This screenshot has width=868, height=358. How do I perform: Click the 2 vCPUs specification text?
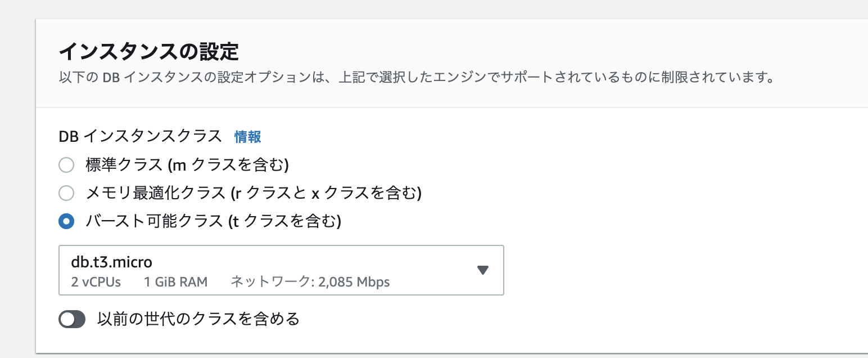pos(94,282)
